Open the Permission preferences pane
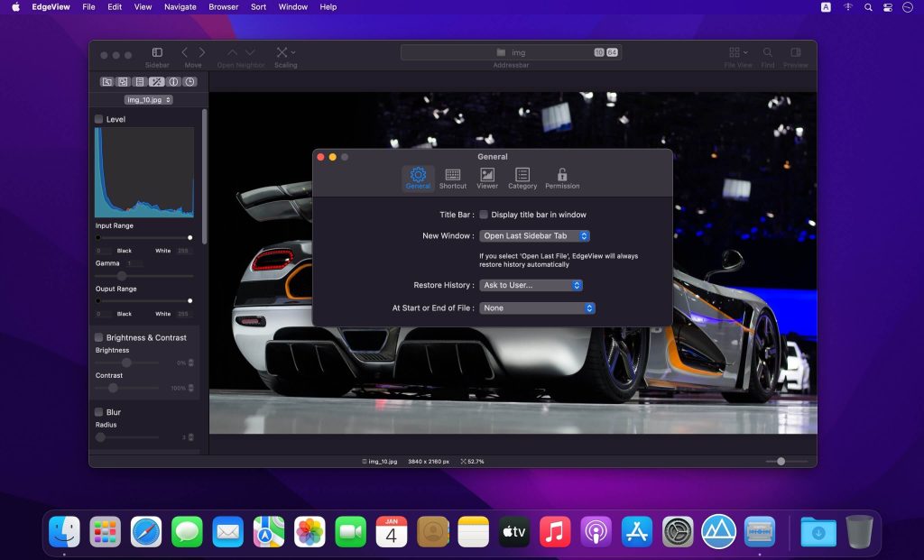Screen dimensions: 924x560 point(562,178)
